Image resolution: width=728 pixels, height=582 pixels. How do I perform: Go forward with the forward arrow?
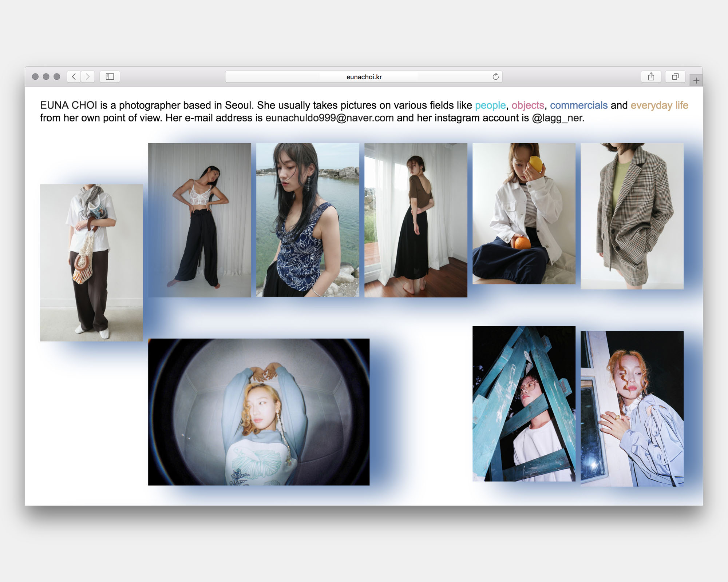click(88, 76)
